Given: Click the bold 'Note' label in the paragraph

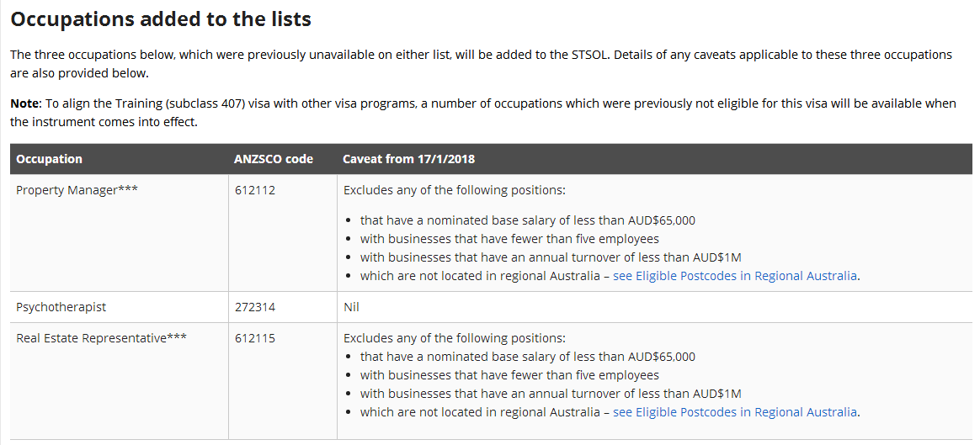Looking at the screenshot, I should click(24, 103).
